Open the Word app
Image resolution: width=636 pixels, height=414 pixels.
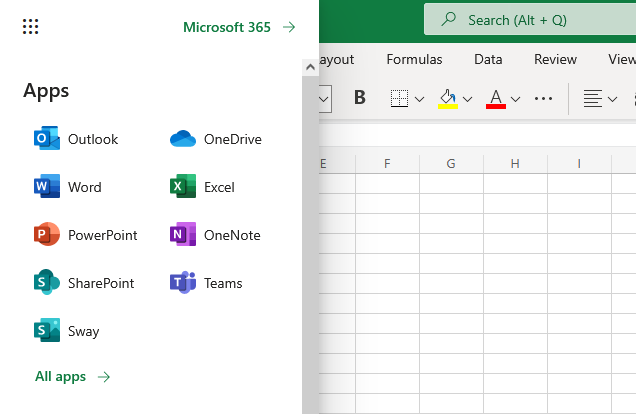pyautogui.click(x=67, y=187)
